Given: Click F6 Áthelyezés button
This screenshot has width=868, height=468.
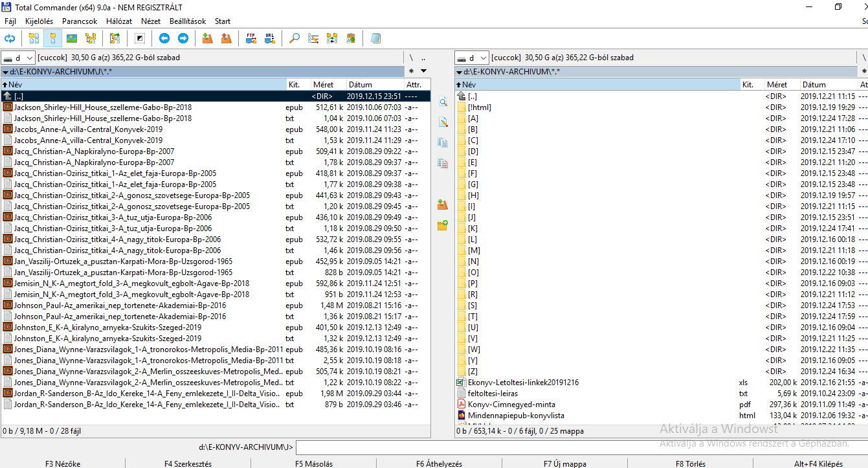Looking at the screenshot, I should coord(439,463).
